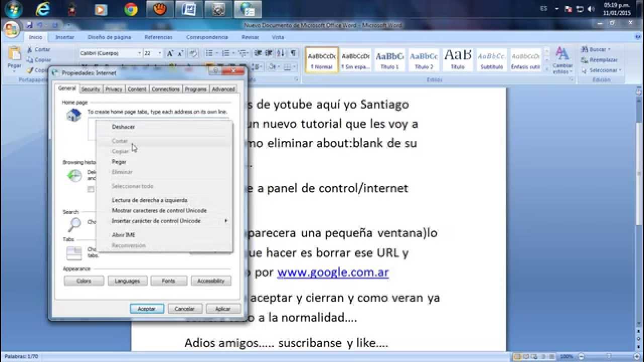Viewport: 644px width, 362px height.
Task: Click the Pegar clipboard icon in Word
Action: 14,54
